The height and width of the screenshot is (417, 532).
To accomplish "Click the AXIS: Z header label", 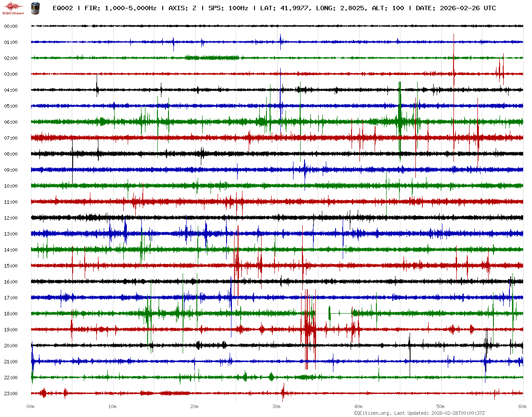I will coord(183,8).
